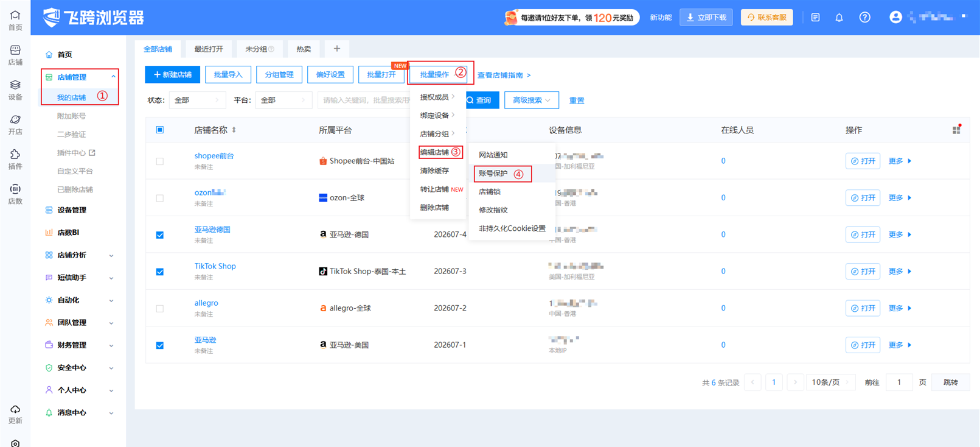Click the 跳转 jump button
This screenshot has height=447, width=980.
[x=950, y=382]
